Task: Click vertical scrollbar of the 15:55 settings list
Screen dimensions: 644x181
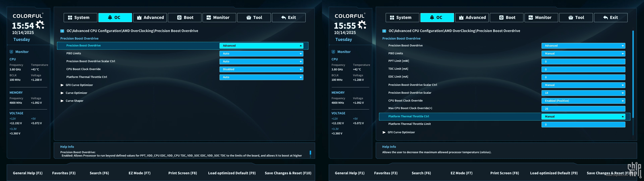Action: [x=633, y=75]
